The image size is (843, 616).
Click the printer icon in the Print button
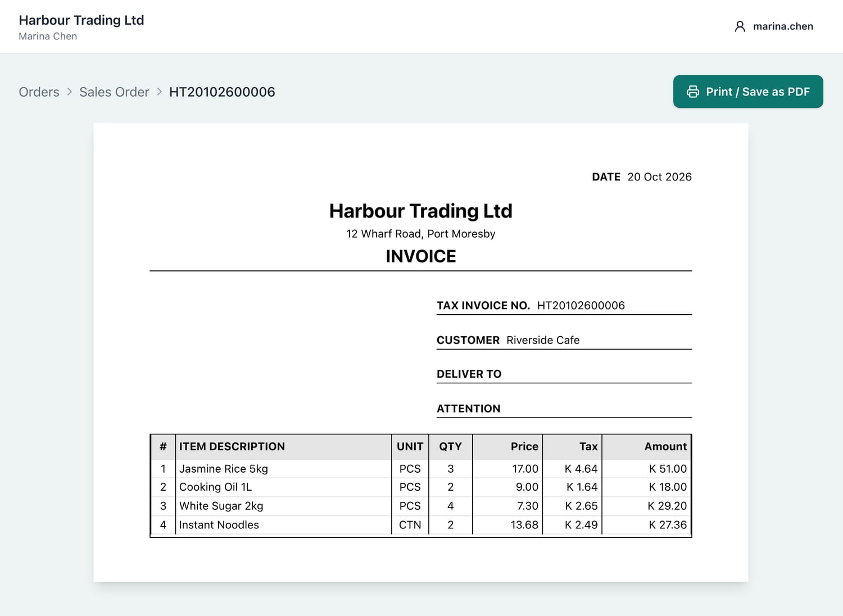pyautogui.click(x=693, y=92)
